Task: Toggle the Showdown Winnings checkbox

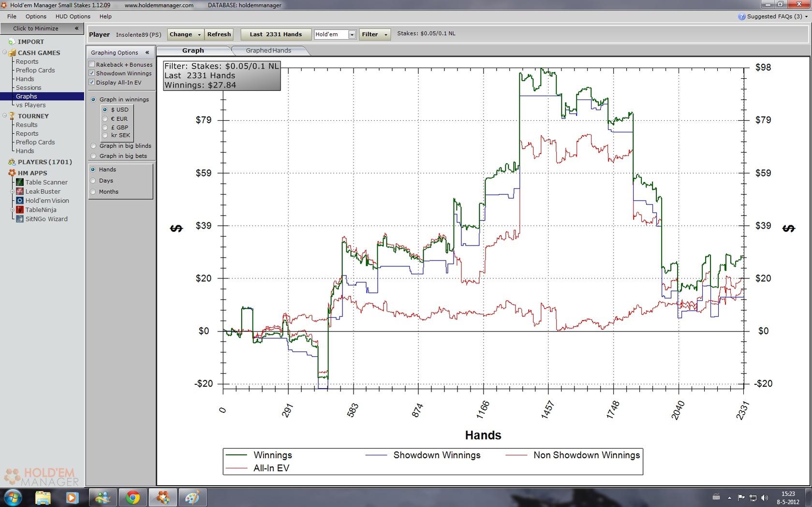Action: click(92, 73)
